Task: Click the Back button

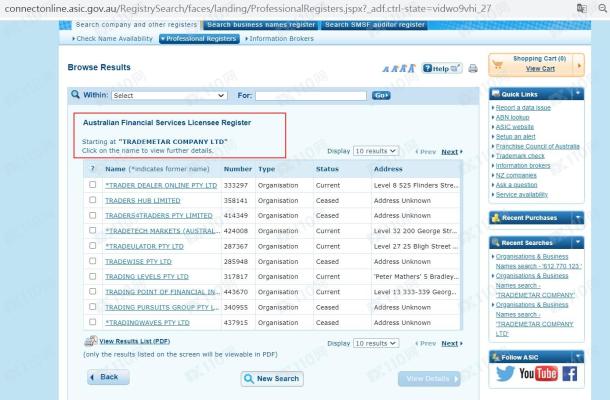Action: click(x=108, y=377)
